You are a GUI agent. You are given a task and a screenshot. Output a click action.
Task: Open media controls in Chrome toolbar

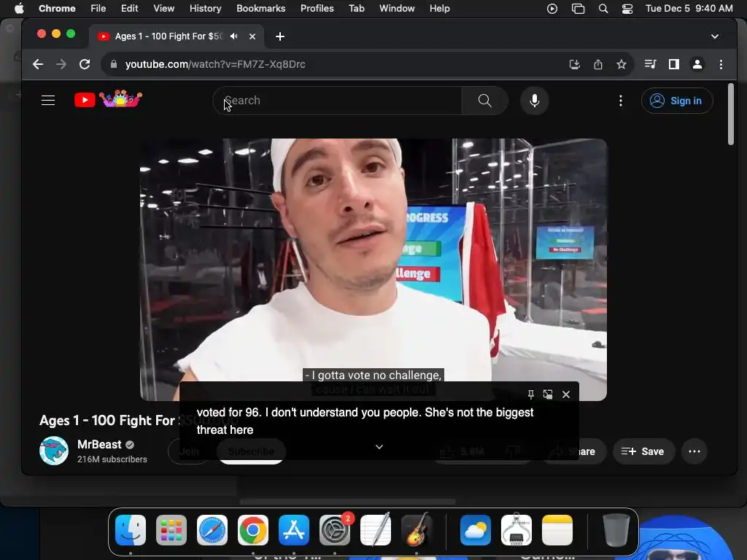[650, 64]
